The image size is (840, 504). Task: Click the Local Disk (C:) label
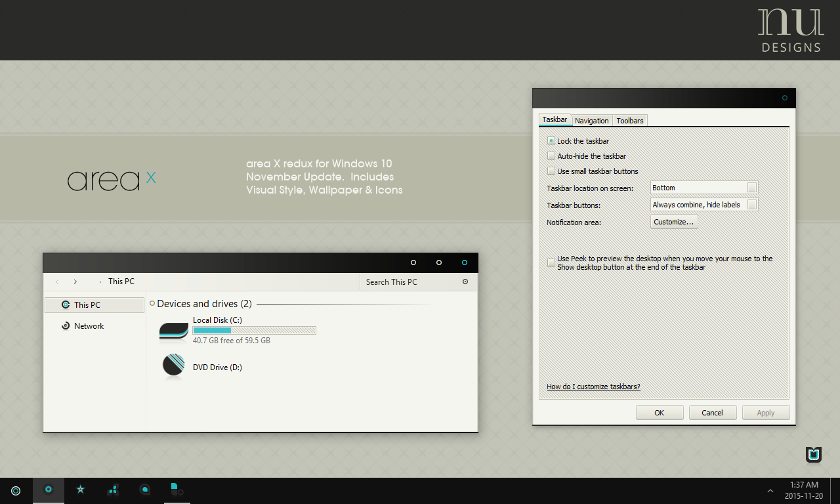[x=217, y=320]
